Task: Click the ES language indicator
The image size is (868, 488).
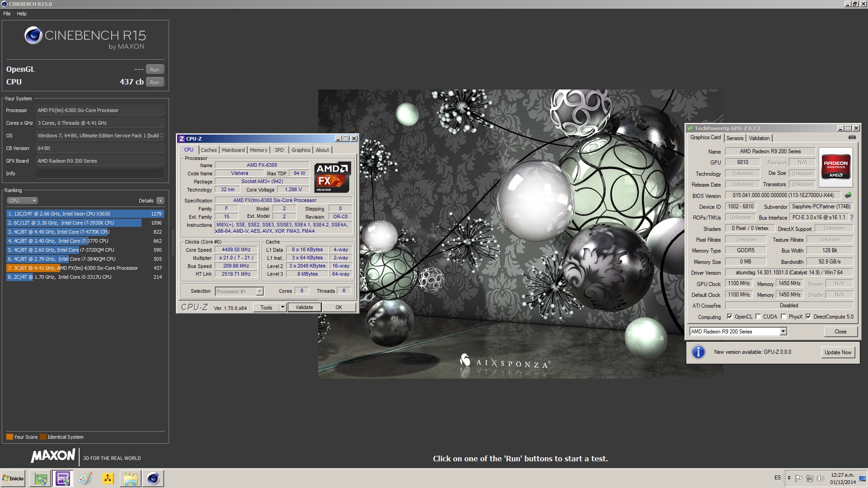Action: [778, 478]
